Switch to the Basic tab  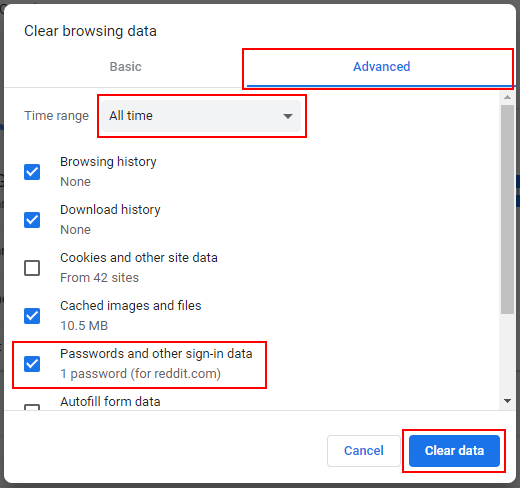pos(126,67)
